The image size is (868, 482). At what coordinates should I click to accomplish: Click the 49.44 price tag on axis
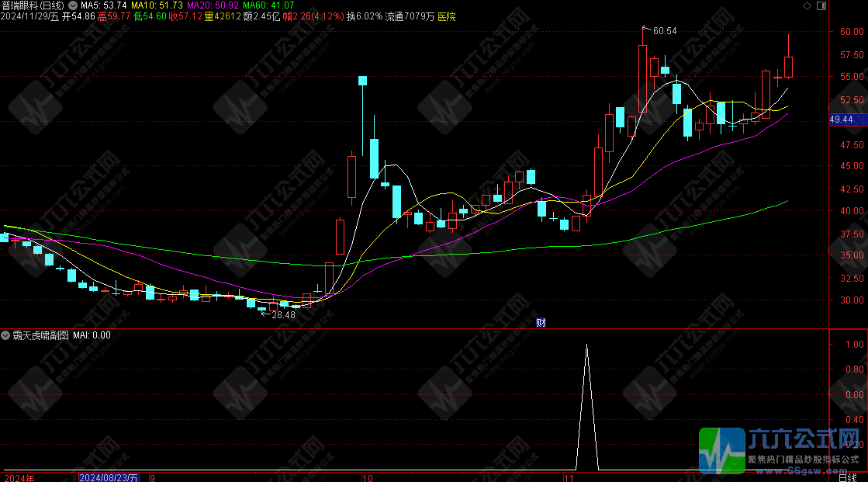[x=842, y=120]
